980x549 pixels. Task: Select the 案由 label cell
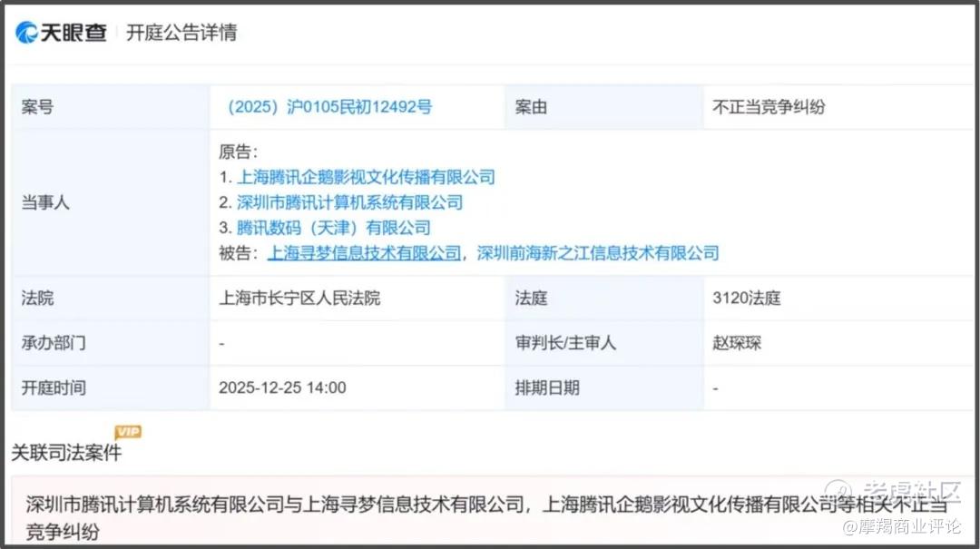click(603, 107)
